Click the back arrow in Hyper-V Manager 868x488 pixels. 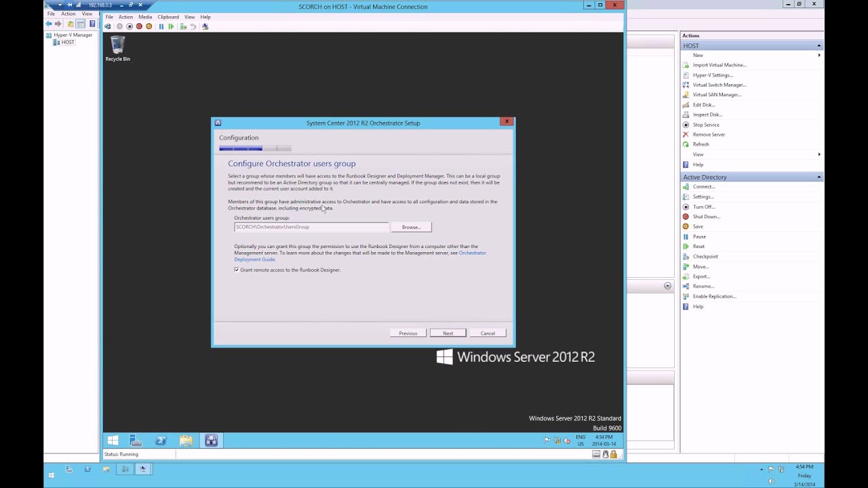coord(49,24)
